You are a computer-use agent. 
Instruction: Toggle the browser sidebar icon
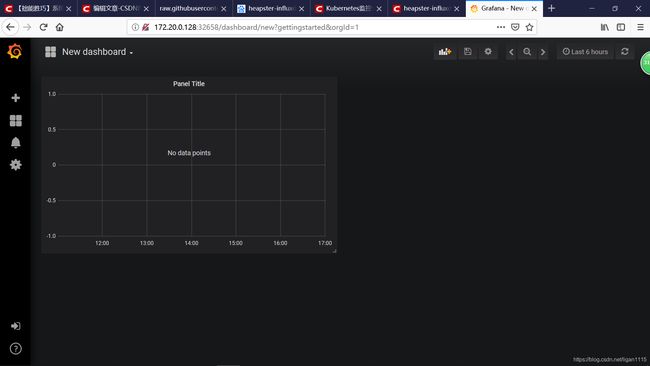point(621,27)
